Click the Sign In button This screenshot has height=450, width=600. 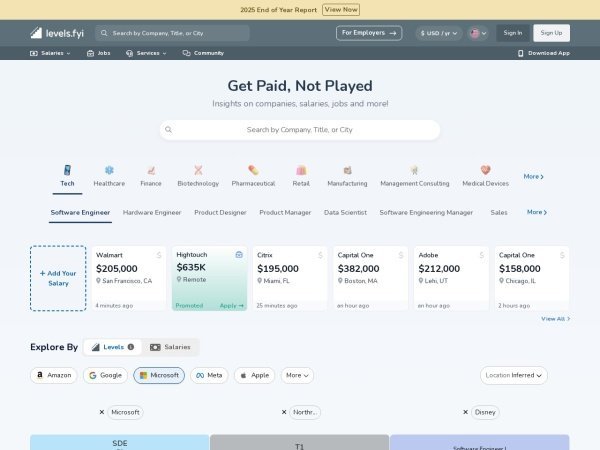513,33
